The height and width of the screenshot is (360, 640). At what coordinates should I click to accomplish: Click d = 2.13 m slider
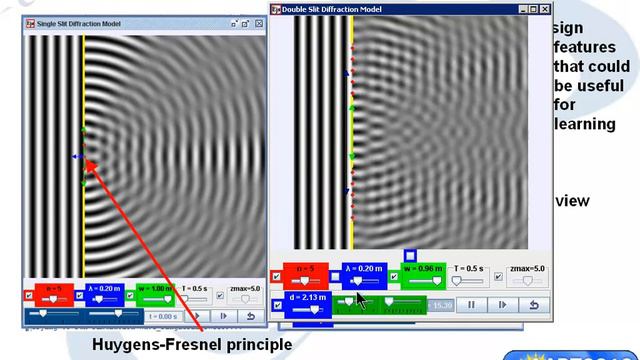point(307,310)
